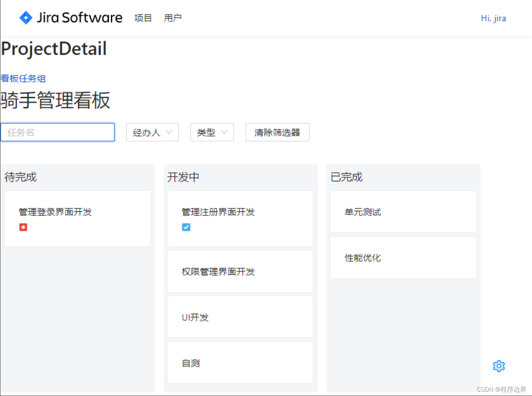Open the 用户 menu in header
532x396 pixels.
tap(172, 18)
